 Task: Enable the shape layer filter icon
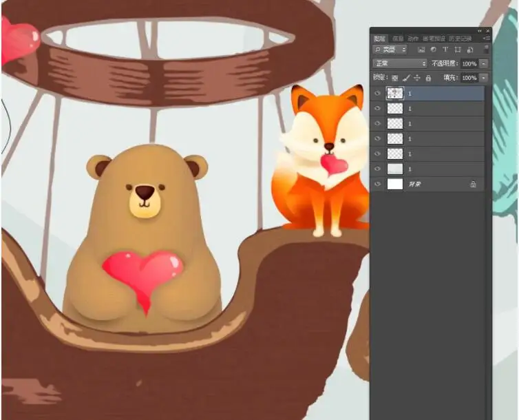point(458,50)
